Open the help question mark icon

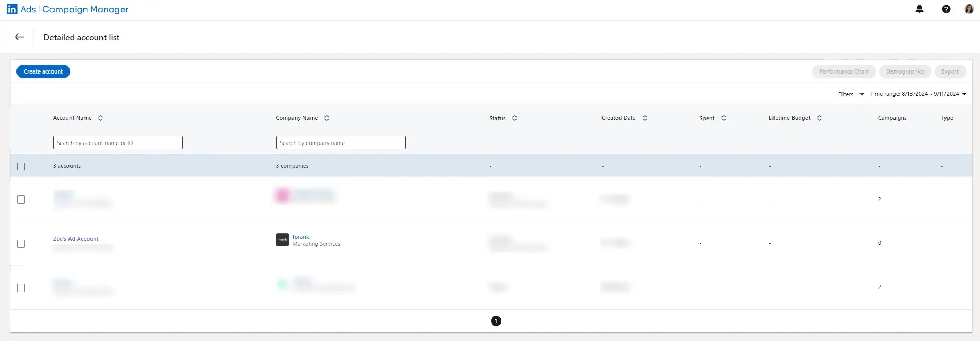coord(946,9)
